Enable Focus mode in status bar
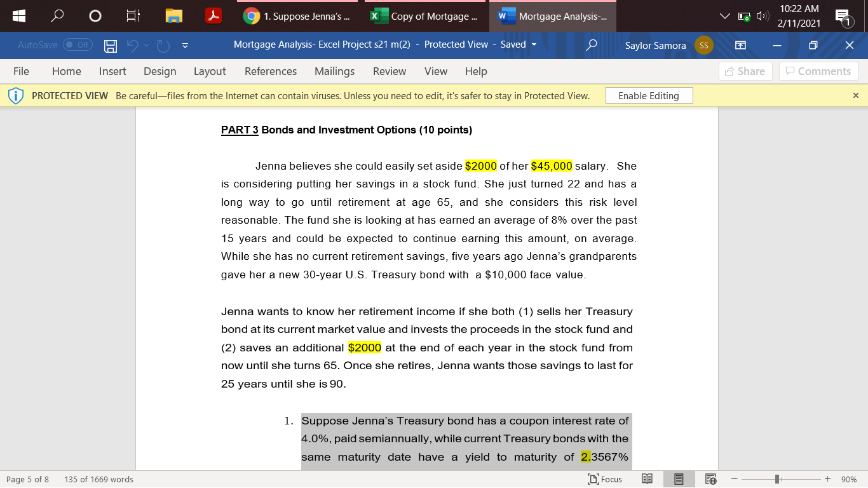 click(x=605, y=479)
